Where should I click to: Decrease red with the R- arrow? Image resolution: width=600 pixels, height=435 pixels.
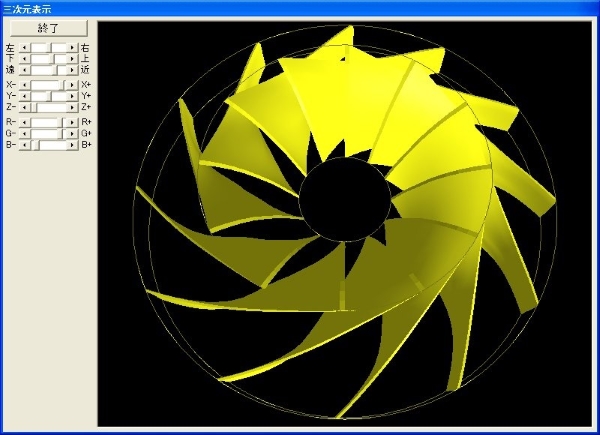tap(24, 122)
